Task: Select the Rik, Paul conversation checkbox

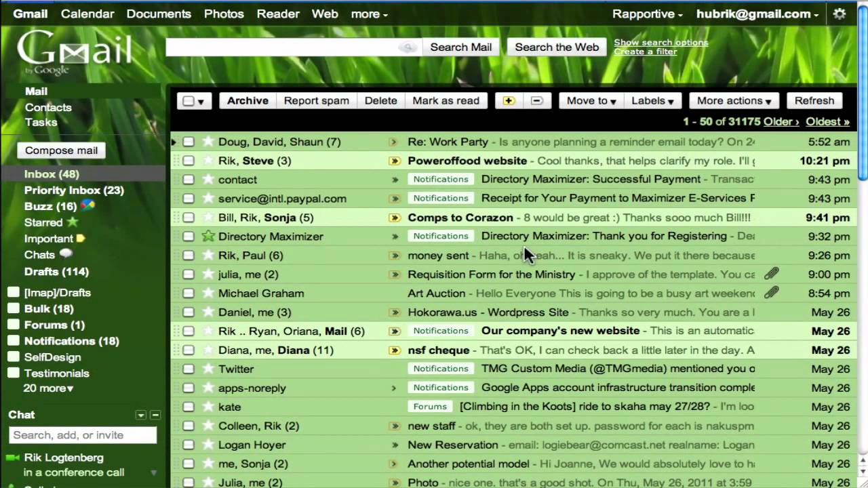Action: 189,256
